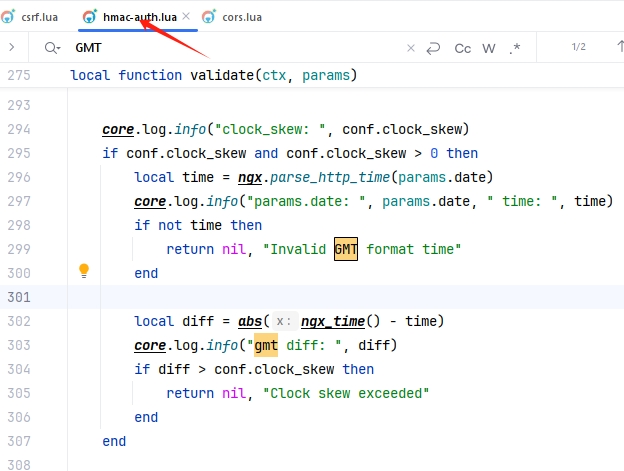Open the search history magnifier dropdown

52,48
